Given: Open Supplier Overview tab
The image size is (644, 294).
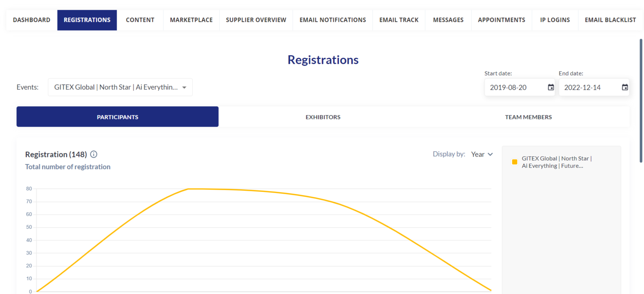Looking at the screenshot, I should pyautogui.click(x=256, y=20).
